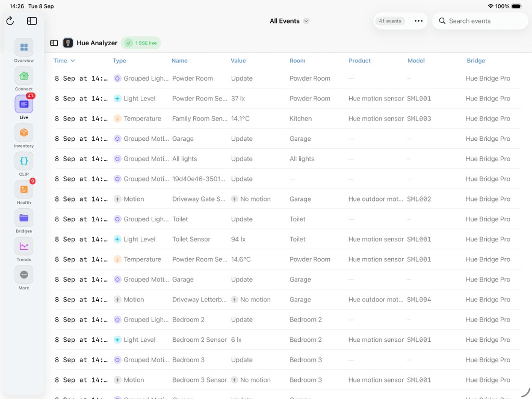
Task: Click the SML004 model cell
Action: coord(419,299)
